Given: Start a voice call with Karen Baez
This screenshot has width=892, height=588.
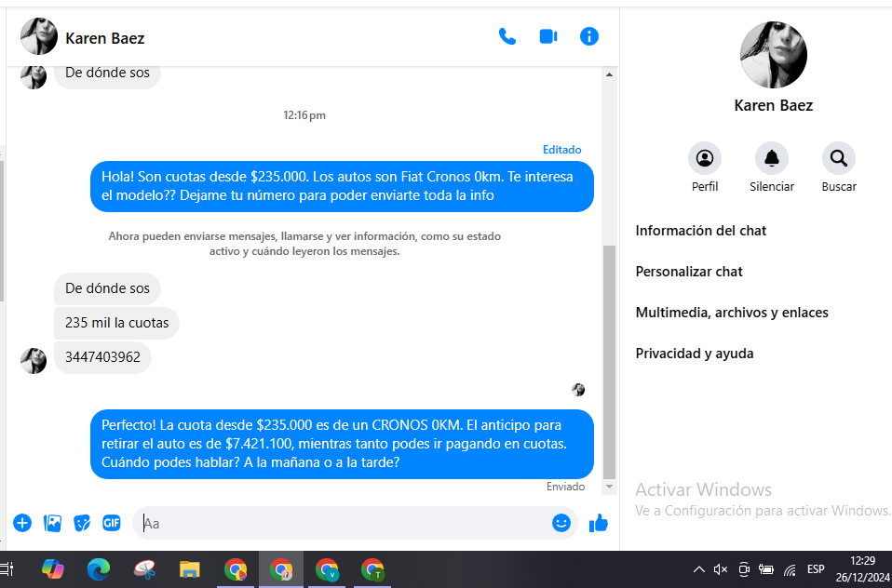Looking at the screenshot, I should (507, 37).
